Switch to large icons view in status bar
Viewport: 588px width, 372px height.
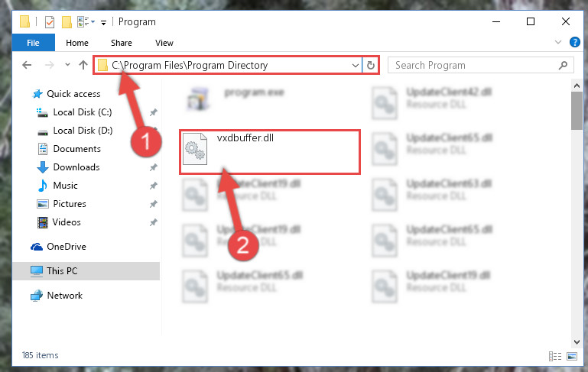[x=572, y=356]
